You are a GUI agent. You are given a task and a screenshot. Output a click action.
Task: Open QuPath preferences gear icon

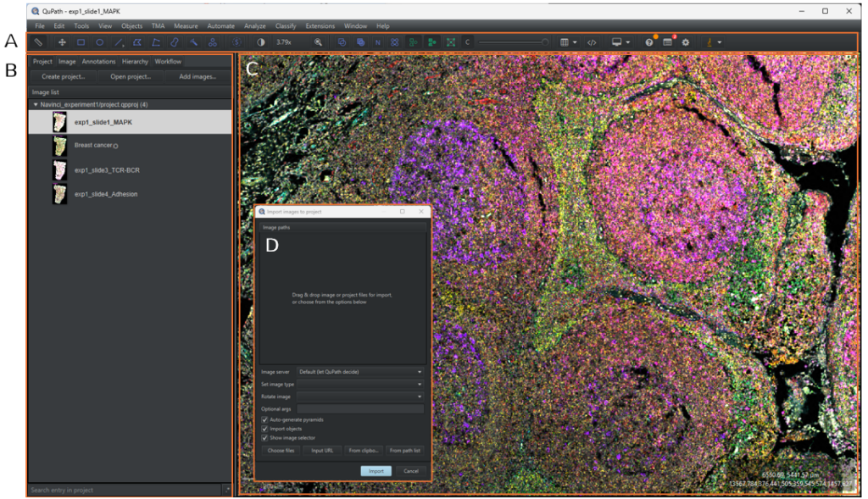tap(685, 42)
